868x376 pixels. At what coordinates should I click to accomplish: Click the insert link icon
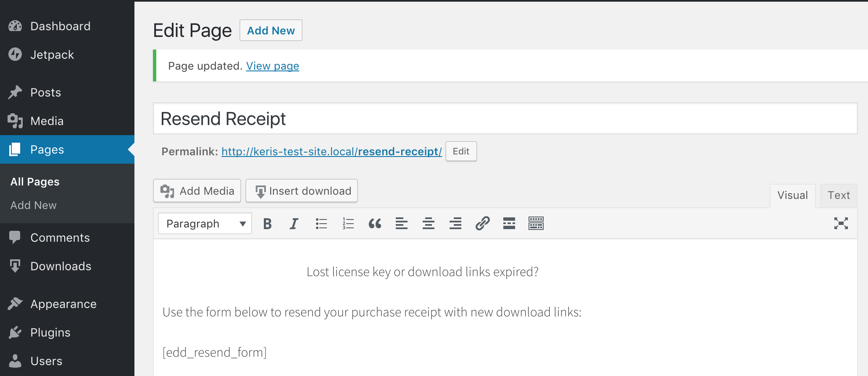tap(482, 224)
